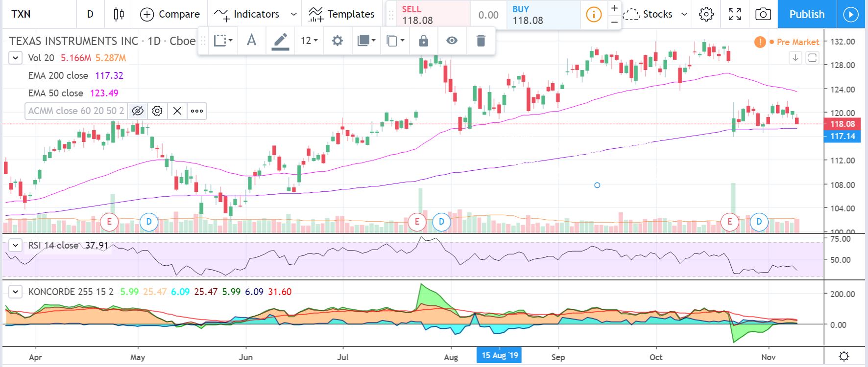Collapse the RSI indicator legend
The image size is (868, 367).
(15, 245)
